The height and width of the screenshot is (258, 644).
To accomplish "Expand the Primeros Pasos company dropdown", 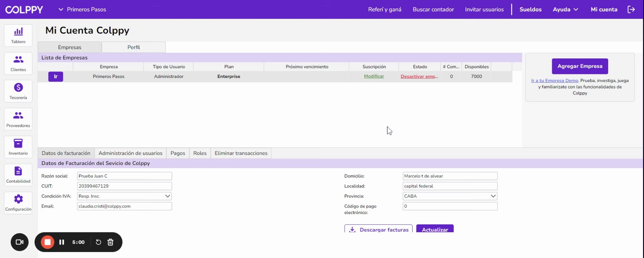I will [82, 9].
